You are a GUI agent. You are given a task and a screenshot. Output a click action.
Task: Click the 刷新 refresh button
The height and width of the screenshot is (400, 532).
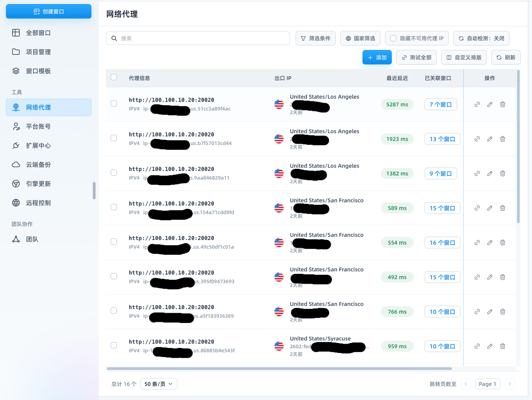pos(506,57)
